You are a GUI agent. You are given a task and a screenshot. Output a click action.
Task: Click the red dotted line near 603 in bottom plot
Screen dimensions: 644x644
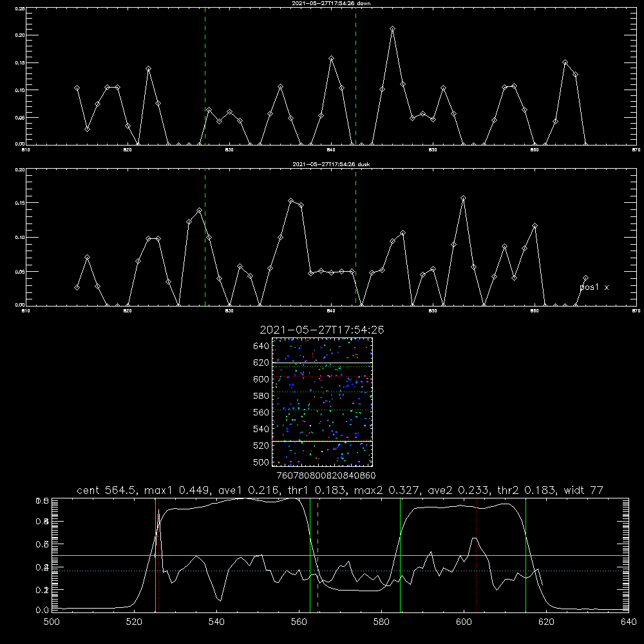(x=476, y=555)
